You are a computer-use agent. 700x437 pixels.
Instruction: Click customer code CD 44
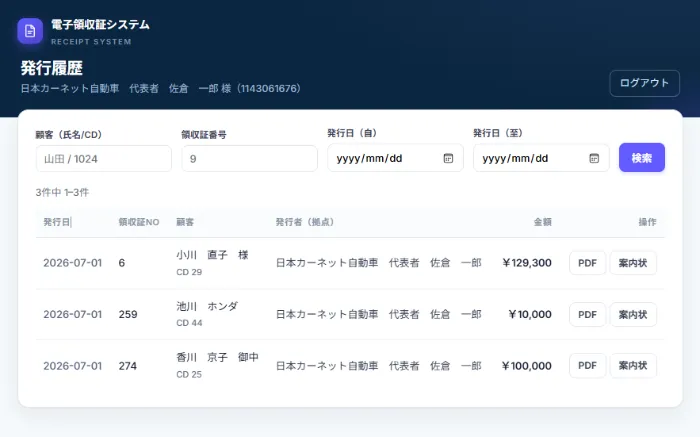189,323
